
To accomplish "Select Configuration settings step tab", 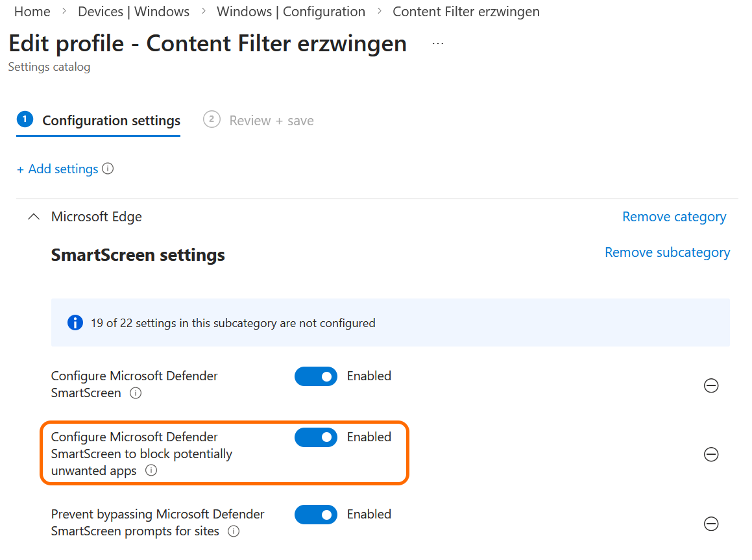I will 111,121.
